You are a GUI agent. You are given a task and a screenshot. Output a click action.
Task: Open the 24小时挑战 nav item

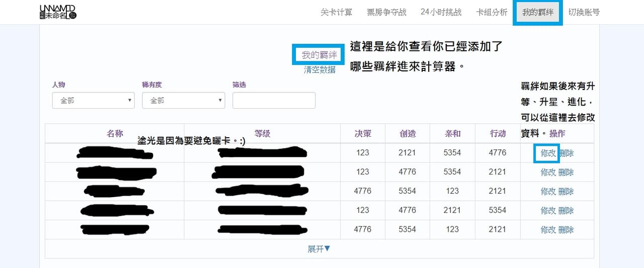[x=441, y=12]
